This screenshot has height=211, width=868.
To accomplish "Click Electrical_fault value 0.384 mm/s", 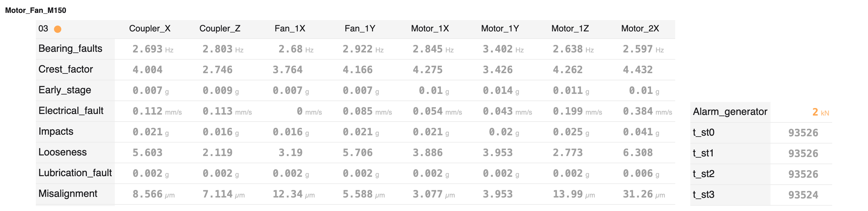I will [647, 111].
